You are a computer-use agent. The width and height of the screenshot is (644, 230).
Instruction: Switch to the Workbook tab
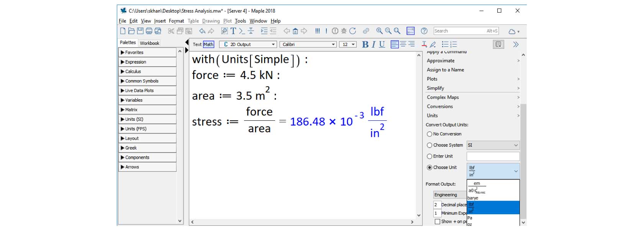[149, 43]
